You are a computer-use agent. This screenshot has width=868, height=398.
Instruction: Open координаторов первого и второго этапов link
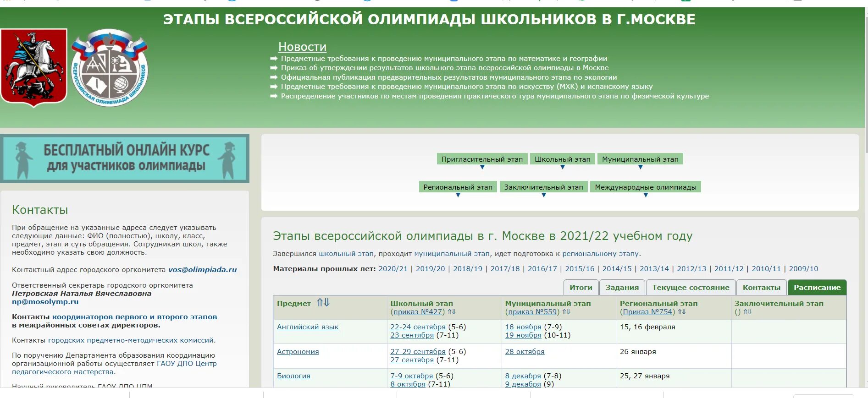tap(134, 317)
